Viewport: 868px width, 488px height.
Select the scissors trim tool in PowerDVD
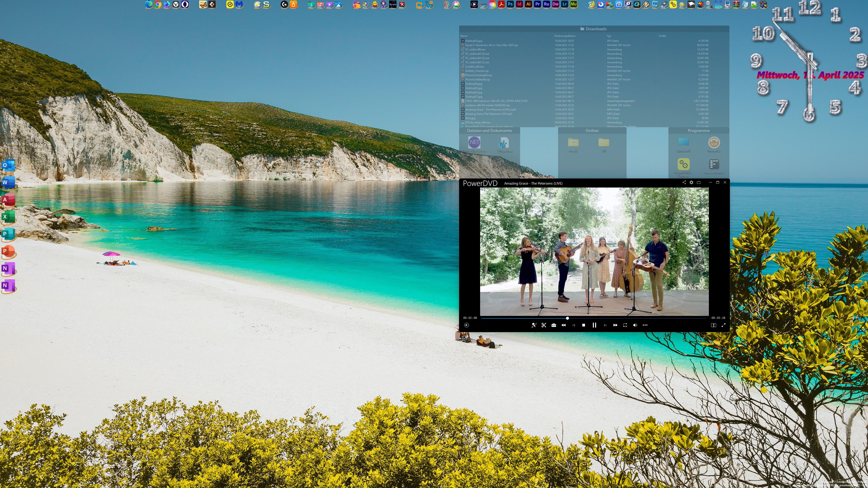pyautogui.click(x=544, y=325)
